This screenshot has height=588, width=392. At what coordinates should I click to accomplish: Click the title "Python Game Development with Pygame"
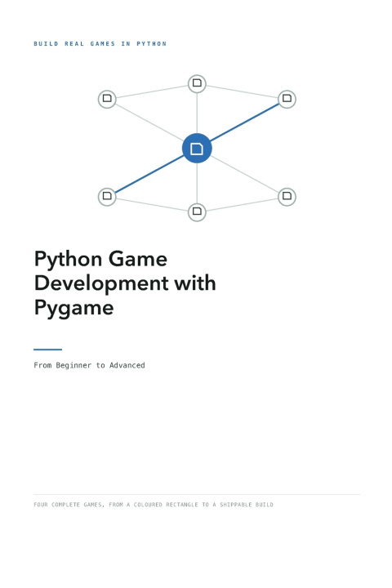click(125, 283)
